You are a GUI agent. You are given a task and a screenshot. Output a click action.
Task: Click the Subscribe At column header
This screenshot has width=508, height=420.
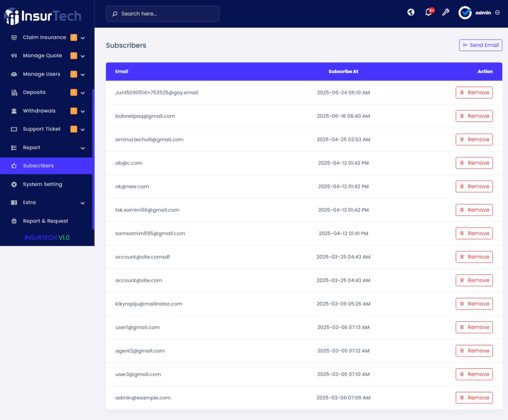point(343,72)
